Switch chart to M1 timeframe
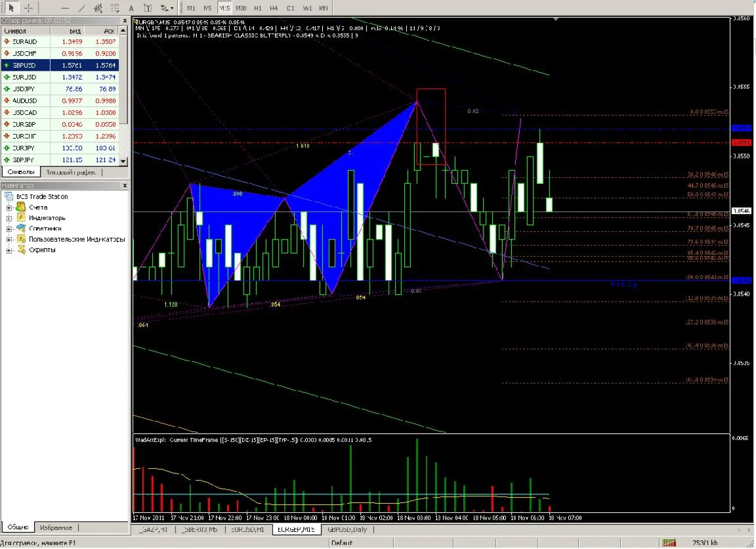Viewport: 756px width, 549px height. [191, 8]
